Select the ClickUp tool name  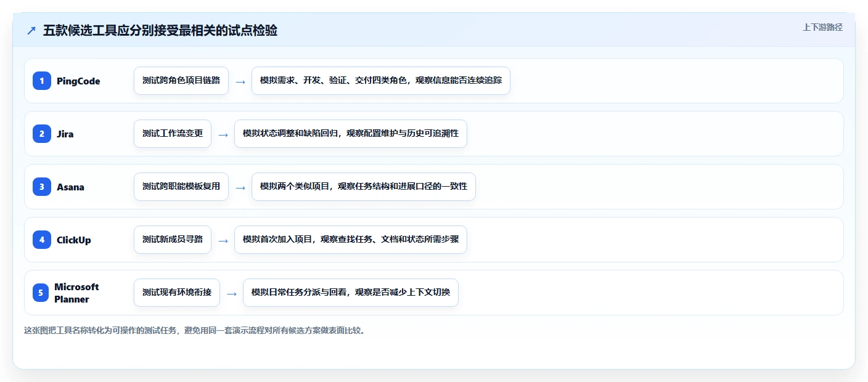point(74,240)
